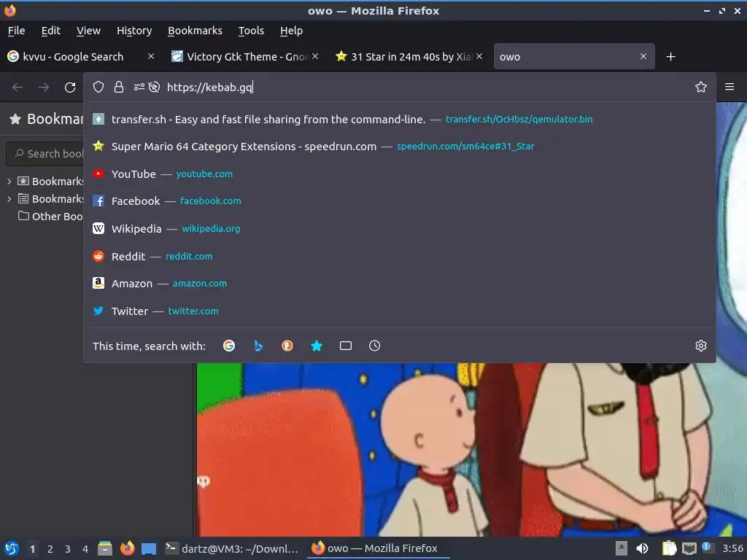This screenshot has height=560, width=747.
Task: Switch to workspace 3
Action: (x=68, y=549)
